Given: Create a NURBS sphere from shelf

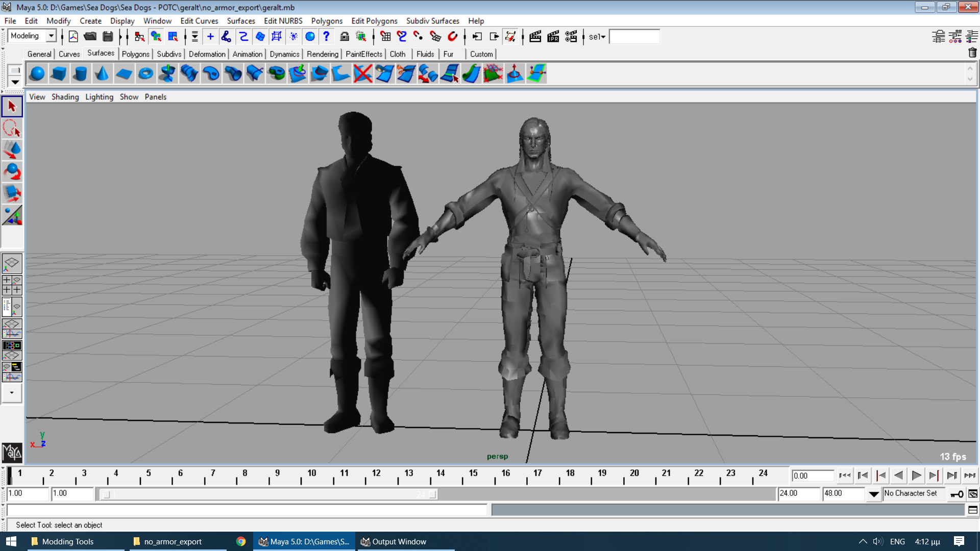Looking at the screenshot, I should [x=37, y=74].
